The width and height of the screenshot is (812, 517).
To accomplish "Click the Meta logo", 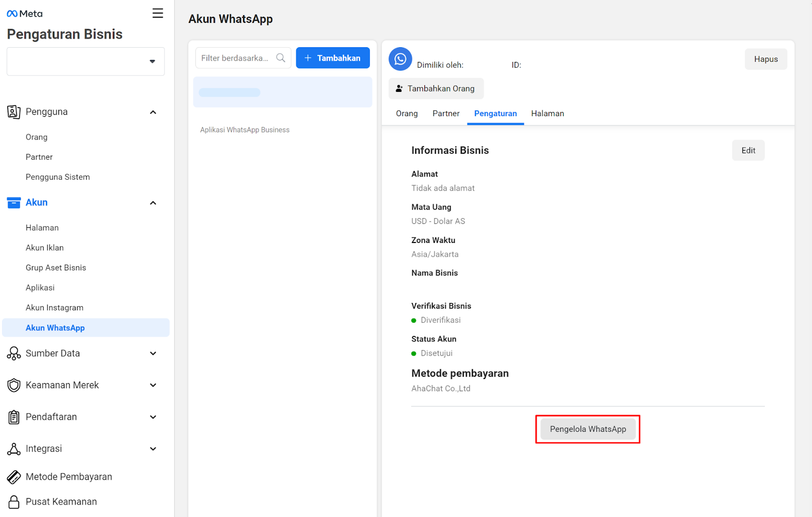I will point(24,14).
